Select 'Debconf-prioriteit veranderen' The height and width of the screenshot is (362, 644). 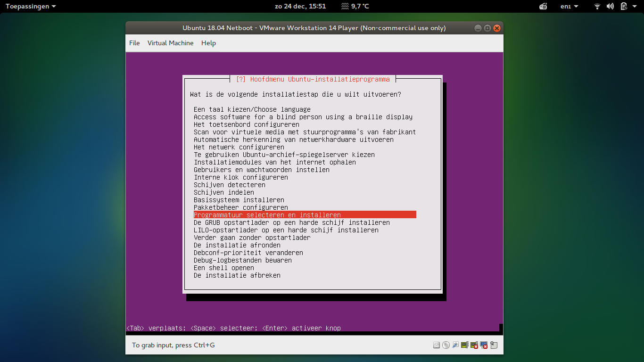(248, 253)
